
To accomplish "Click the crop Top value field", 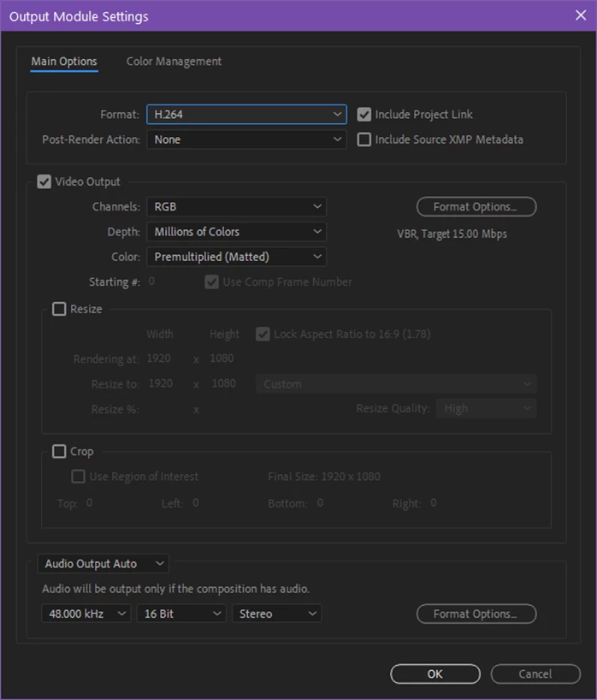I will tap(89, 503).
